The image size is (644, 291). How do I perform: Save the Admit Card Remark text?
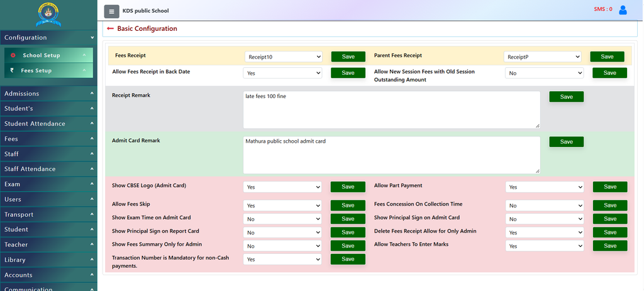pos(567,141)
